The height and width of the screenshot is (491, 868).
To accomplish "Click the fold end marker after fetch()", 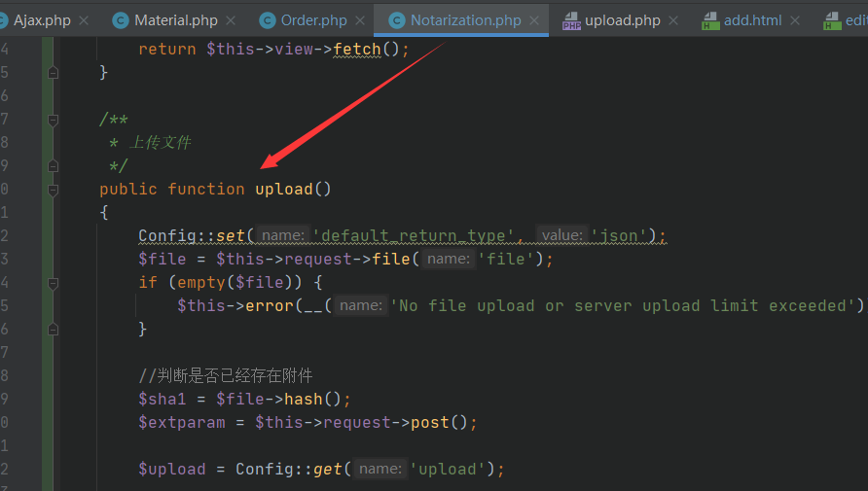I will coord(54,72).
